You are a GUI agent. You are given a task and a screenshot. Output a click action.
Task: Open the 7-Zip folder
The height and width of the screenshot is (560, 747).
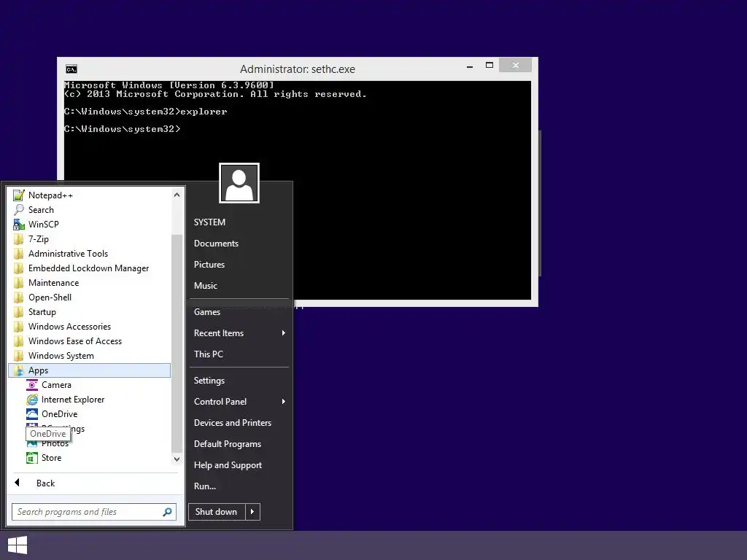90,239
